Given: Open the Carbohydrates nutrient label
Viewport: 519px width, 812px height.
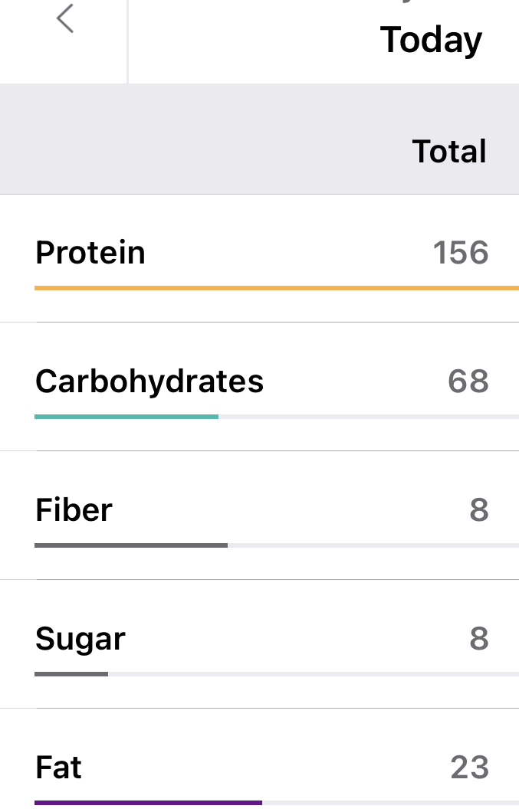Looking at the screenshot, I should point(149,381).
